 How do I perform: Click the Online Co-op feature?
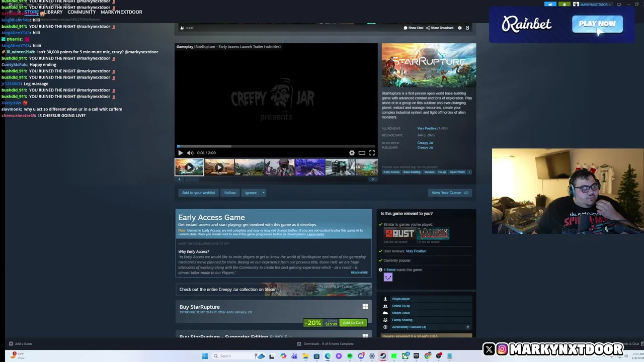(x=401, y=306)
